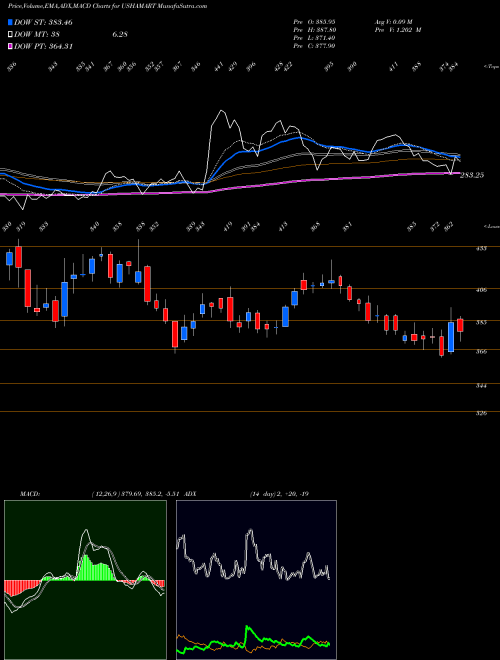Click the white price line peak on EMA chart
The width and height of the screenshot is (500, 660).
pos(221,111)
